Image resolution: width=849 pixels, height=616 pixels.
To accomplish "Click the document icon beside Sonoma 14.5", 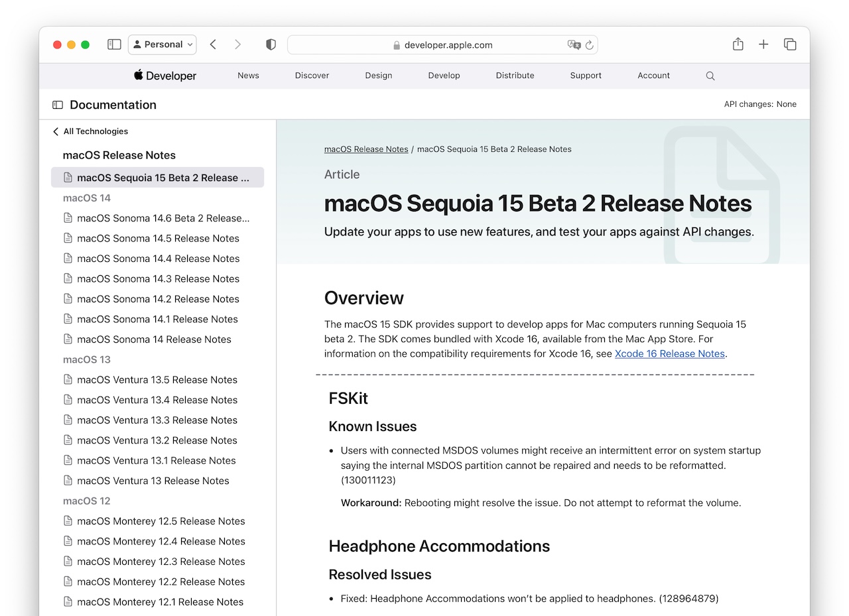I will click(x=68, y=238).
